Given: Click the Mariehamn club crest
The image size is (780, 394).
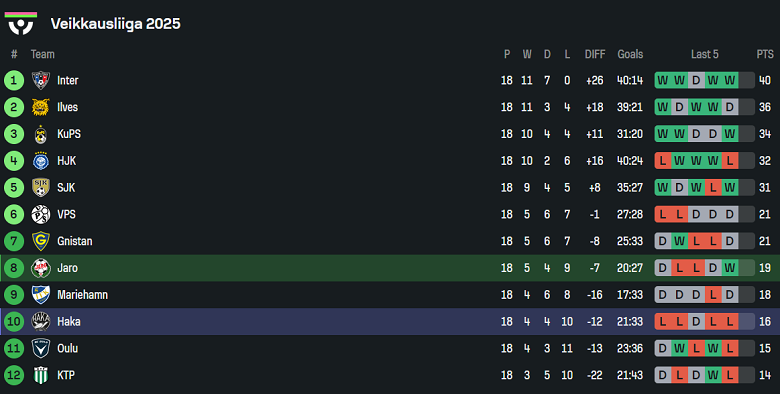Looking at the screenshot, I should 41,295.
